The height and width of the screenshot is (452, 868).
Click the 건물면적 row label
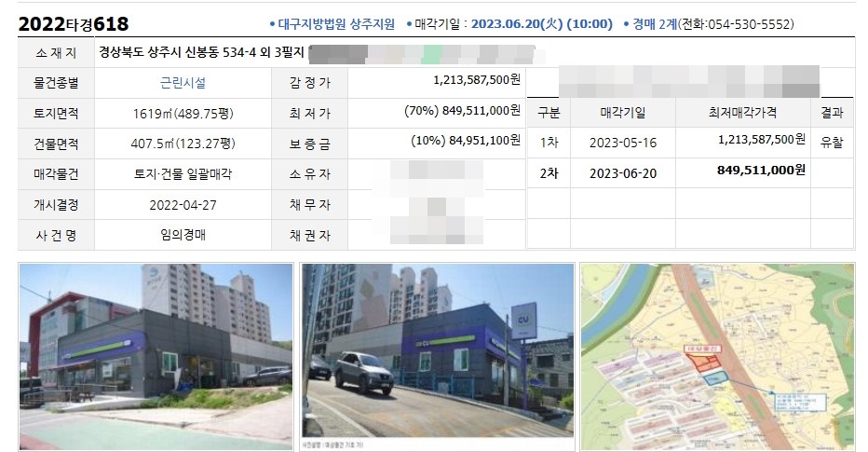click(56, 144)
